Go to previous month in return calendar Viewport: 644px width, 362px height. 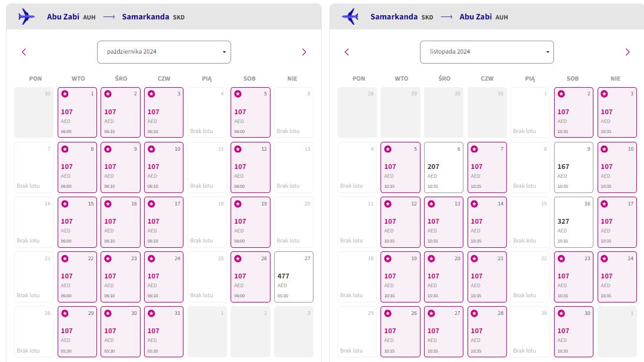click(x=346, y=52)
